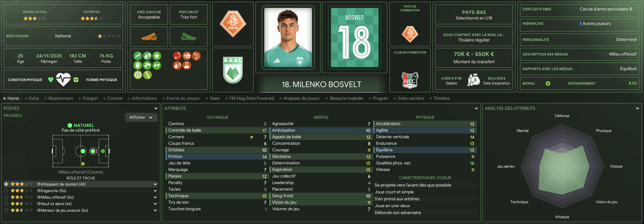
Task: Switch to the Contrat tab
Action: point(115,98)
